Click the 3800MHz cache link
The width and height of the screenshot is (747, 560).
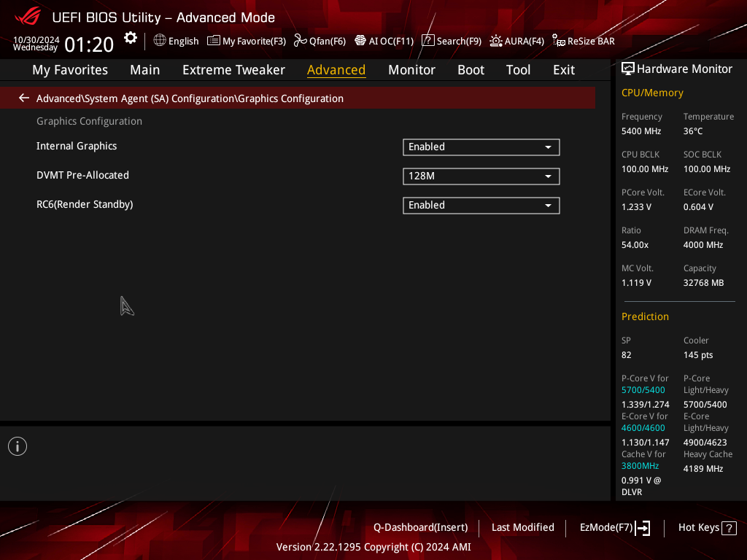640,466
